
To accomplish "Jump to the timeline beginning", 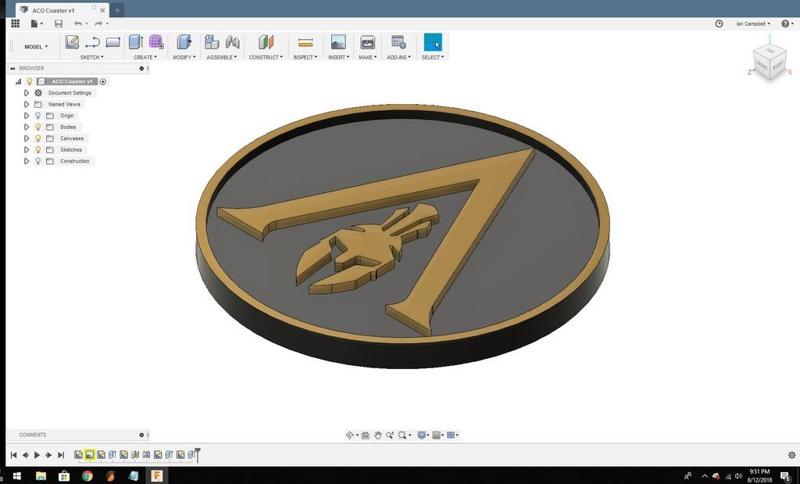I will click(14, 455).
